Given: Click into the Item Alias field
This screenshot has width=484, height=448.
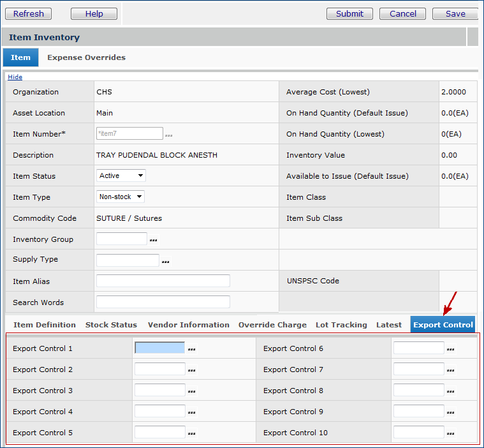Looking at the screenshot, I should point(163,281).
